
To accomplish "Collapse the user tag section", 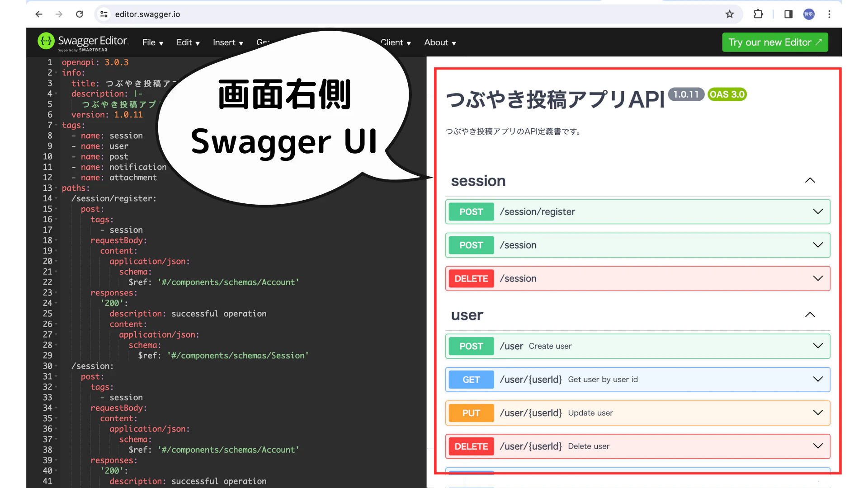I will pyautogui.click(x=810, y=315).
